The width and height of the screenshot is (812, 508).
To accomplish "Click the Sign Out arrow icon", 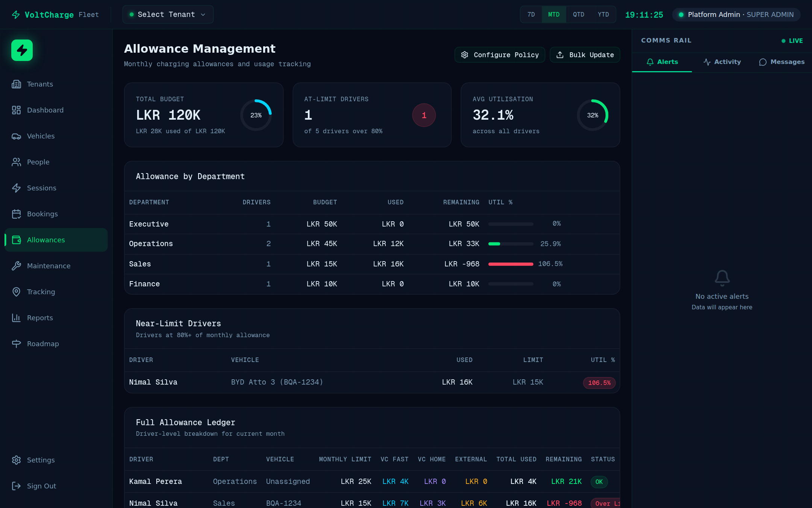I will [16, 486].
